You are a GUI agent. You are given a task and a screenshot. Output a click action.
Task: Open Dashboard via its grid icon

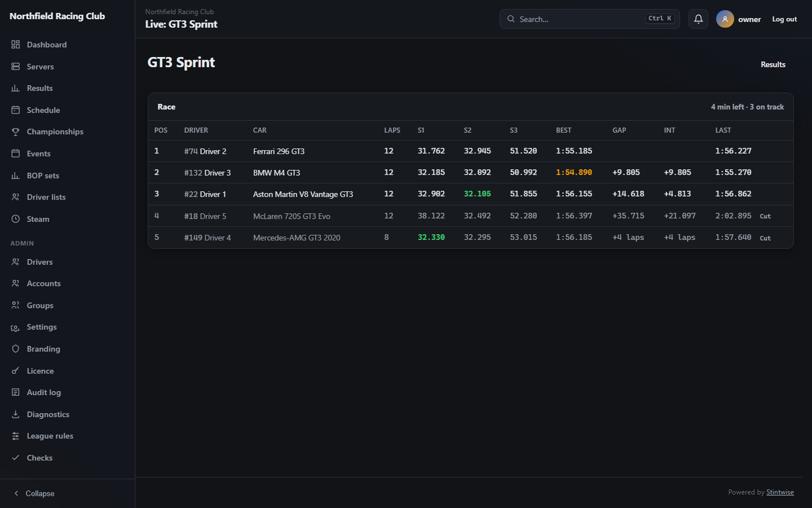pos(16,45)
